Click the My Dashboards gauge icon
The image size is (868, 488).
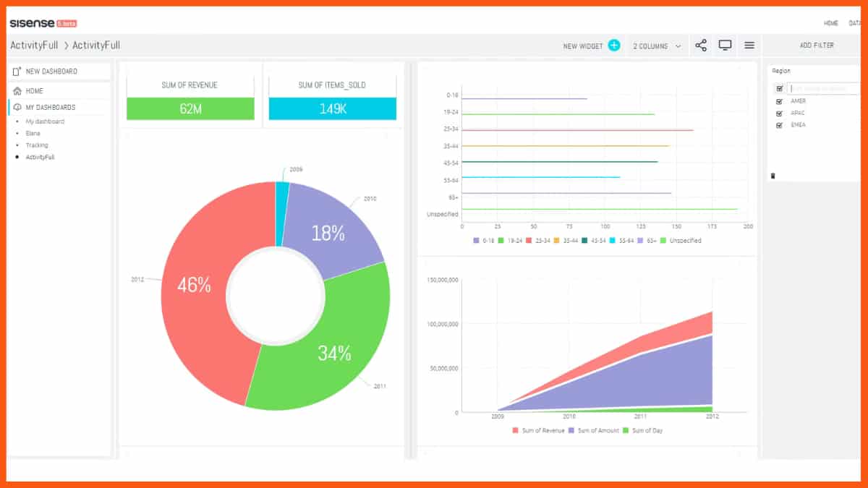(x=17, y=108)
